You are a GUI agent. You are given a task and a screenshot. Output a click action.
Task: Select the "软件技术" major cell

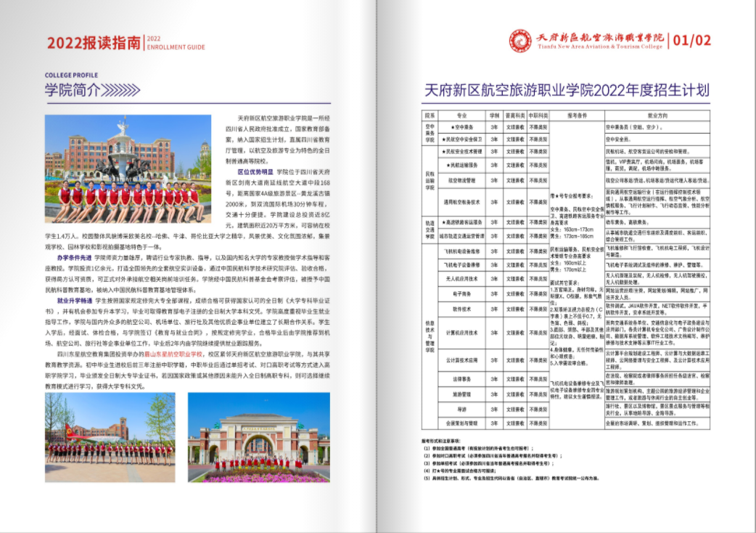pyautogui.click(x=462, y=309)
